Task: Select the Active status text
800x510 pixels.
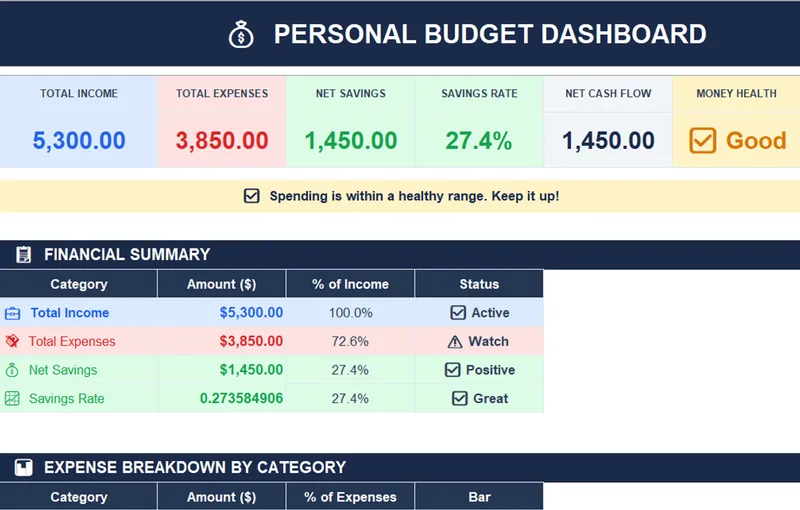Action: (x=490, y=313)
